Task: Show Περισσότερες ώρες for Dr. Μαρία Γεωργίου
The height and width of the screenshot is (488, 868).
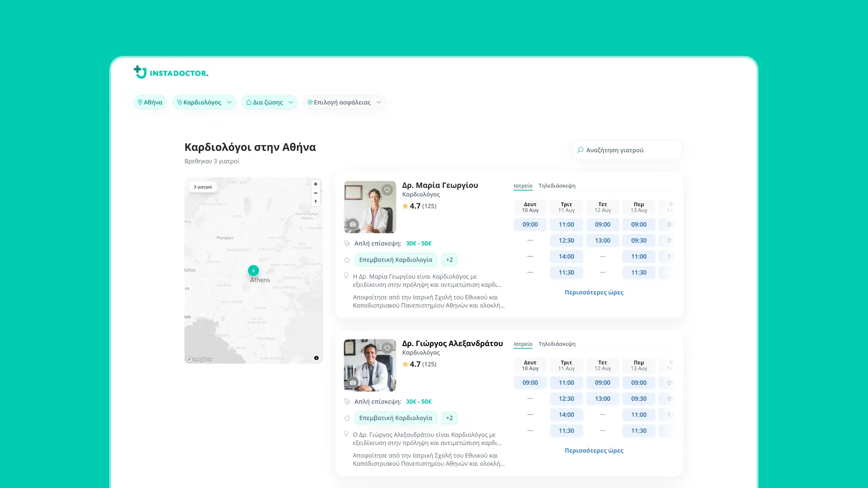Action: 594,292
